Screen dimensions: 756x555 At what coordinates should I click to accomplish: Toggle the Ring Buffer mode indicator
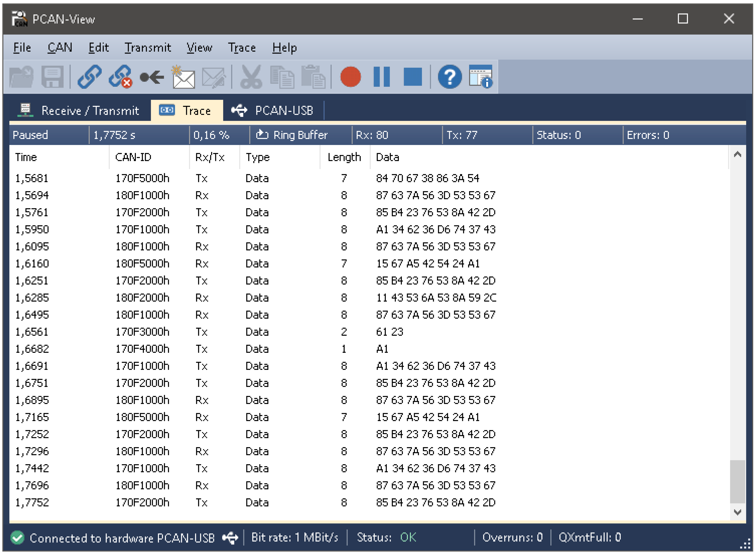(291, 135)
